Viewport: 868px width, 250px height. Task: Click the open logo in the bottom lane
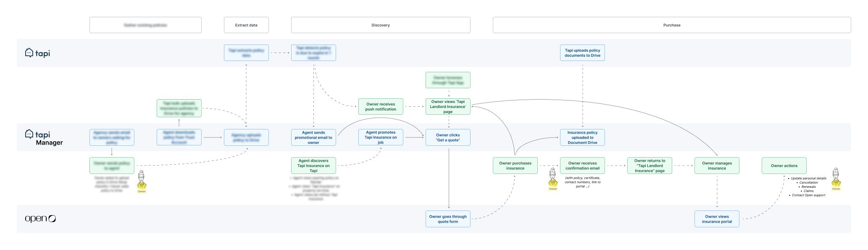[40, 218]
